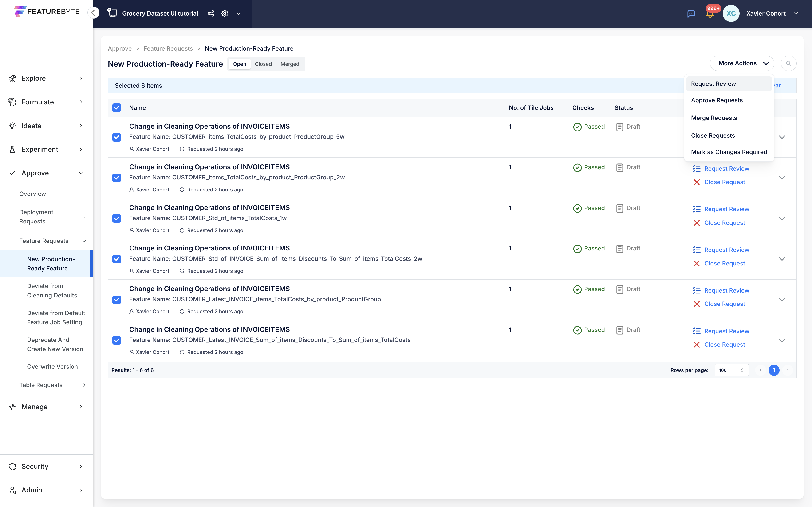The image size is (812, 507).
Task: Click Close Request for Std_of_items_TotalCosts_1w row
Action: (724, 223)
